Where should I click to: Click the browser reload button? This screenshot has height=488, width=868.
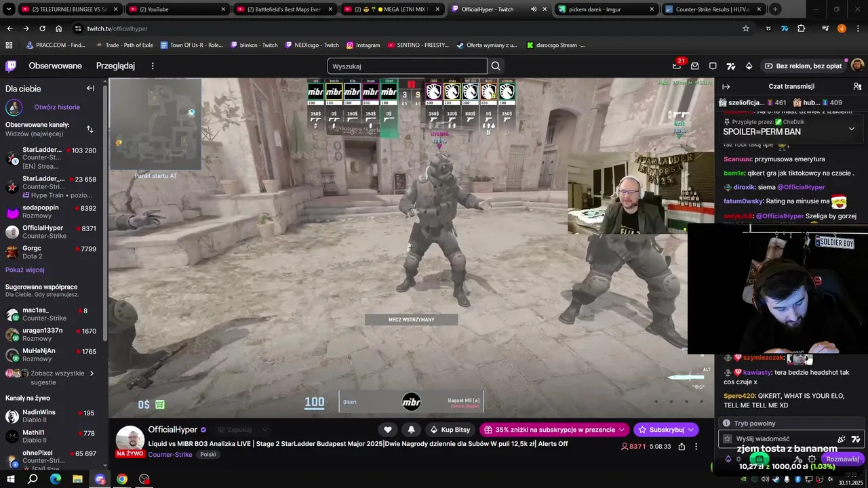tap(42, 28)
